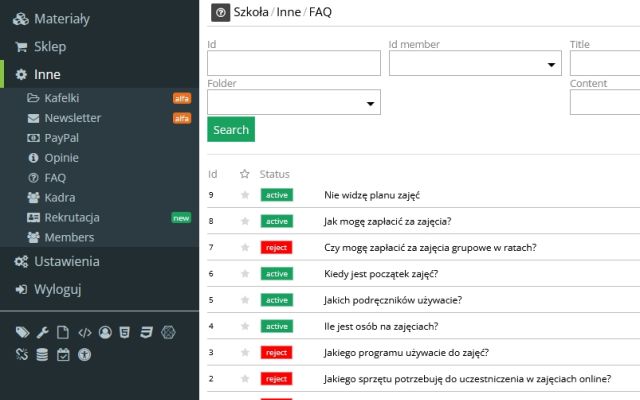Click the accessibility icon
The image size is (640, 400).
click(x=84, y=354)
